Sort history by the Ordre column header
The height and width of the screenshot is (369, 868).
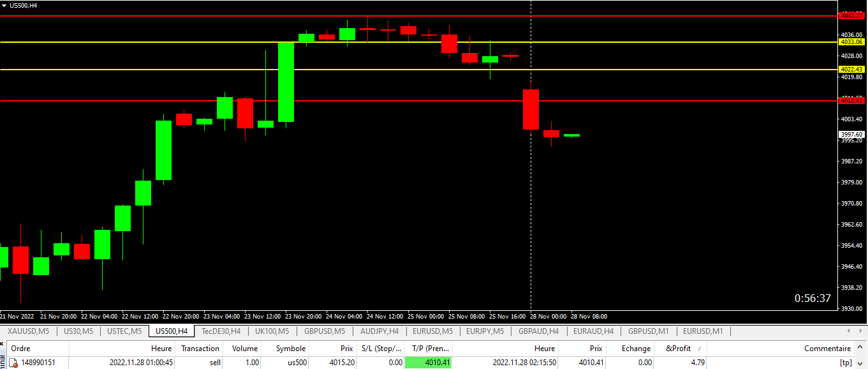pos(37,349)
